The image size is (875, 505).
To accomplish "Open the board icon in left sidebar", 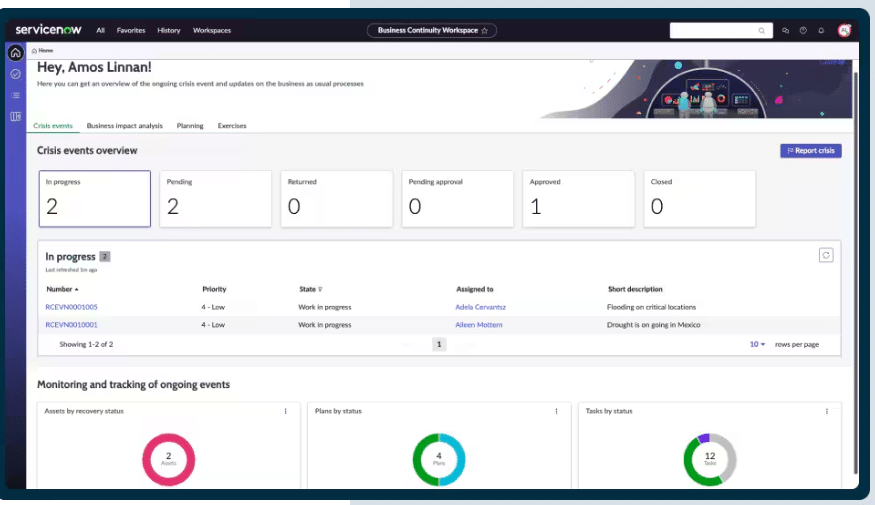I will [16, 117].
